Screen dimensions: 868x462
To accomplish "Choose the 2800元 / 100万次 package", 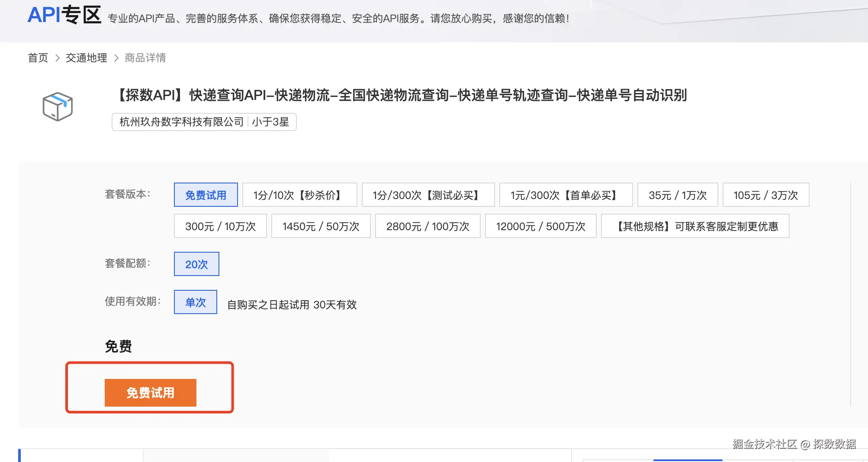I will coord(428,226).
